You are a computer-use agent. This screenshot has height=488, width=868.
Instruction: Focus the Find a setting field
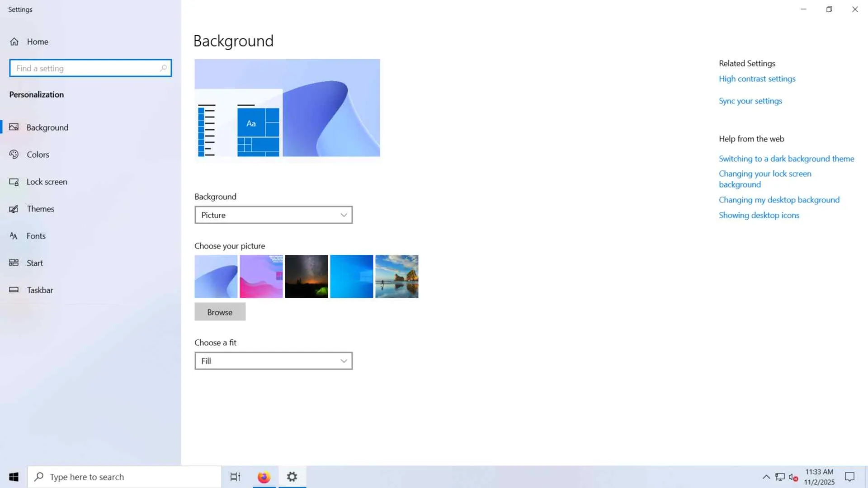(x=86, y=68)
